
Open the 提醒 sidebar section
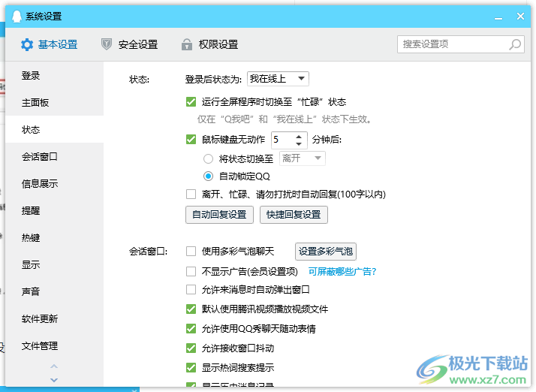54,211
